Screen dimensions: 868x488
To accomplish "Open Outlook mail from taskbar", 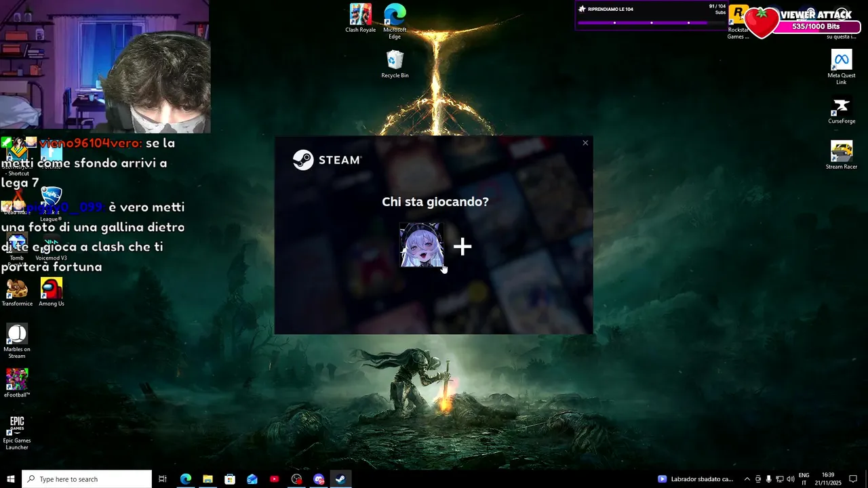I will tap(252, 479).
